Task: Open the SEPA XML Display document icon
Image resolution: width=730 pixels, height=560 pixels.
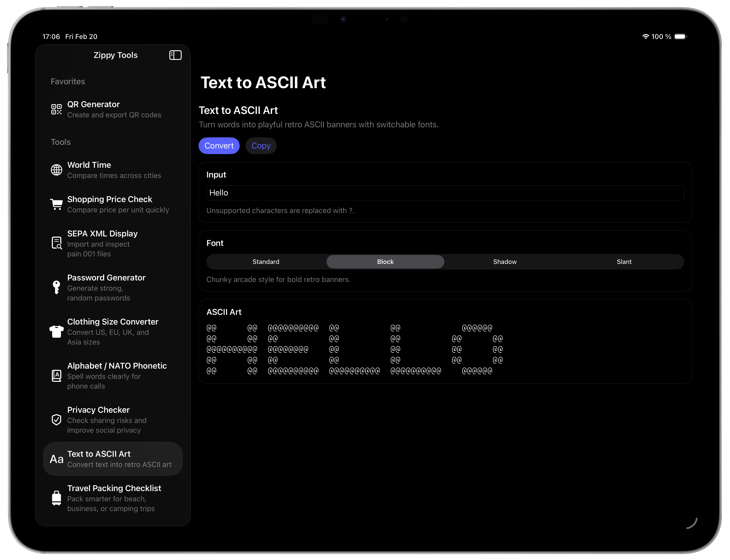Action: [x=56, y=243]
